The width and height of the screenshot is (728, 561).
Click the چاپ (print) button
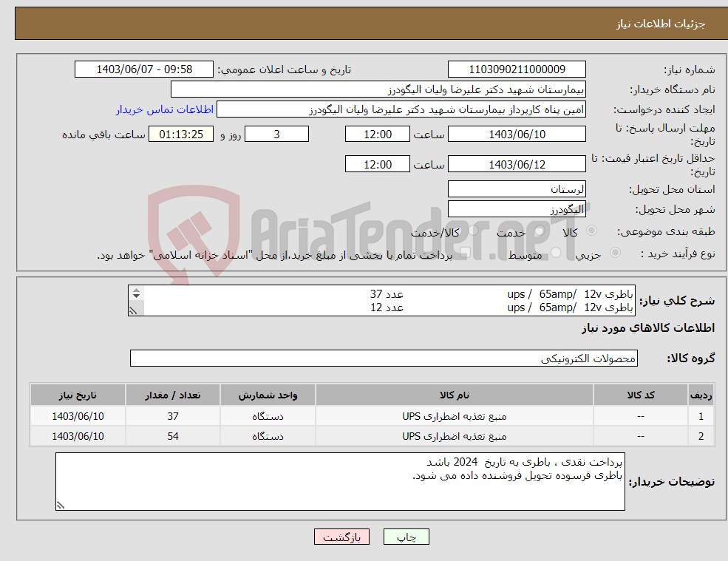coord(406,537)
